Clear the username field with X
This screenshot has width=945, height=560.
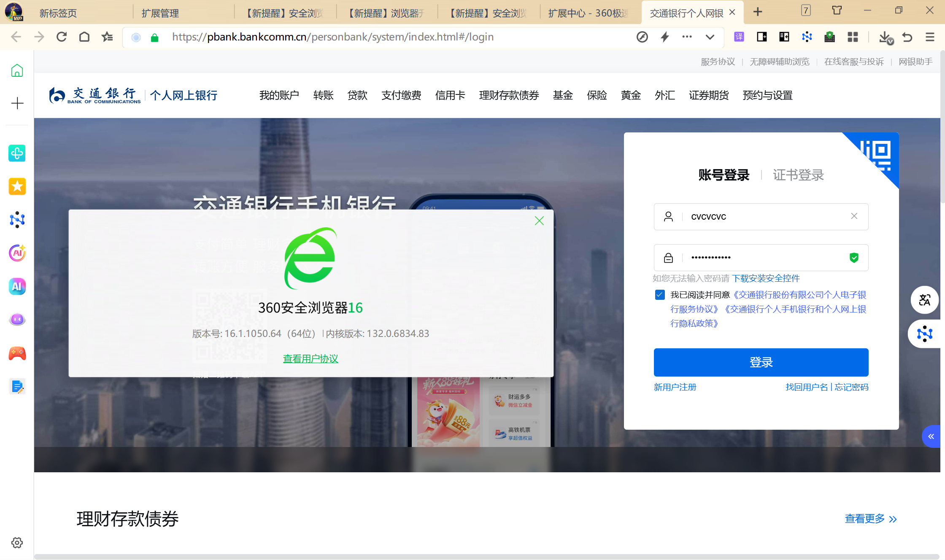point(854,216)
